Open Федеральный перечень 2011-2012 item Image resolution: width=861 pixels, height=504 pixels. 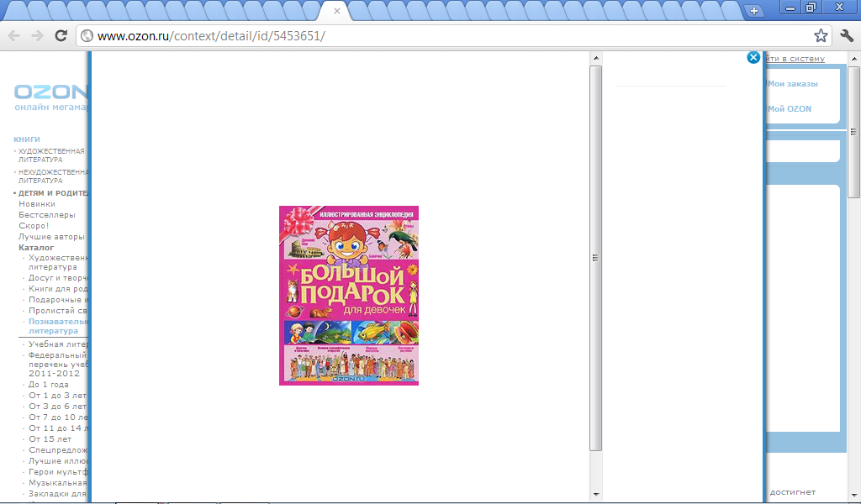tap(58, 365)
